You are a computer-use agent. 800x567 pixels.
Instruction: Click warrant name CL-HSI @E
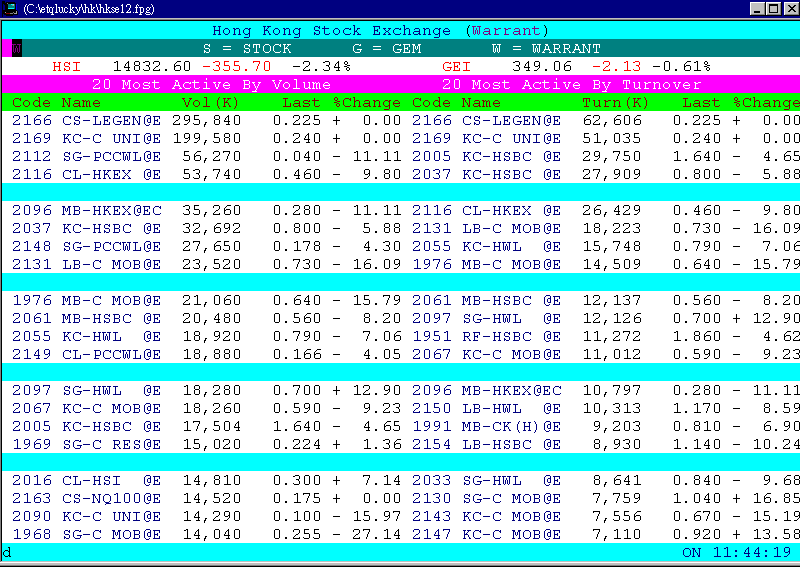click(x=111, y=480)
